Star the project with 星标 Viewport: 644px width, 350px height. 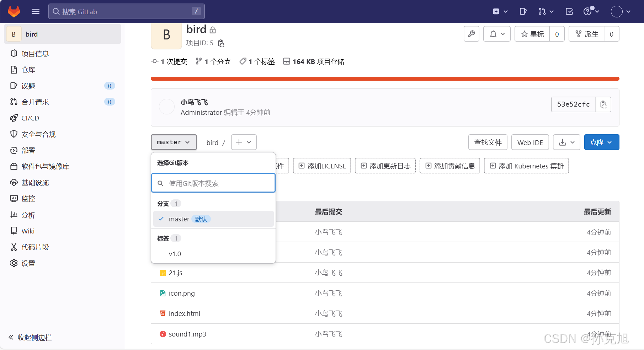(532, 34)
